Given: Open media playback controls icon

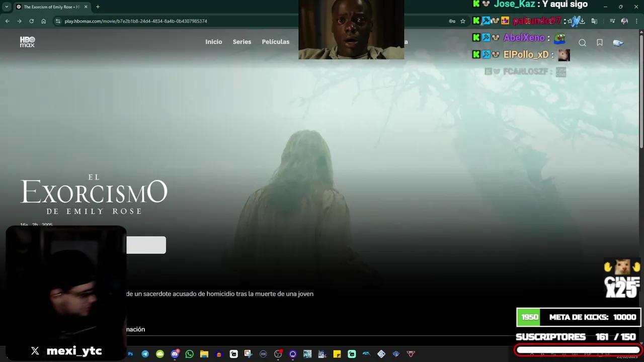Looking at the screenshot, I should click(x=612, y=21).
